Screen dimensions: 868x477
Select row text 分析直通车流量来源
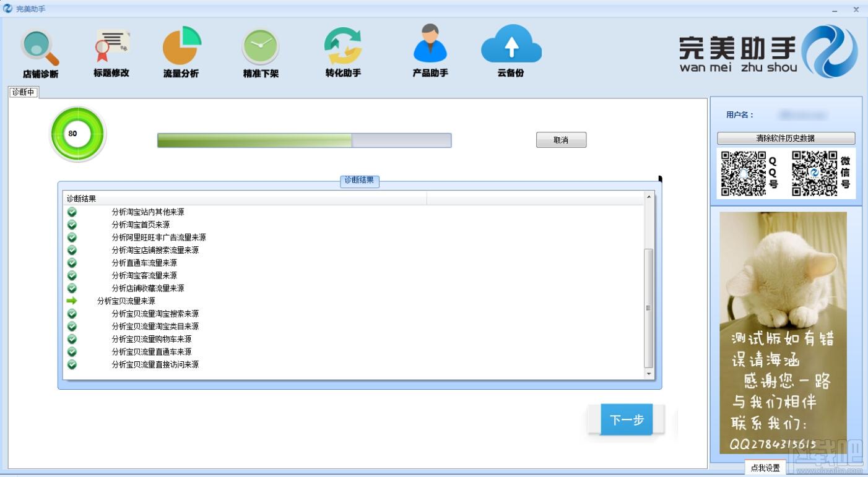[144, 262]
